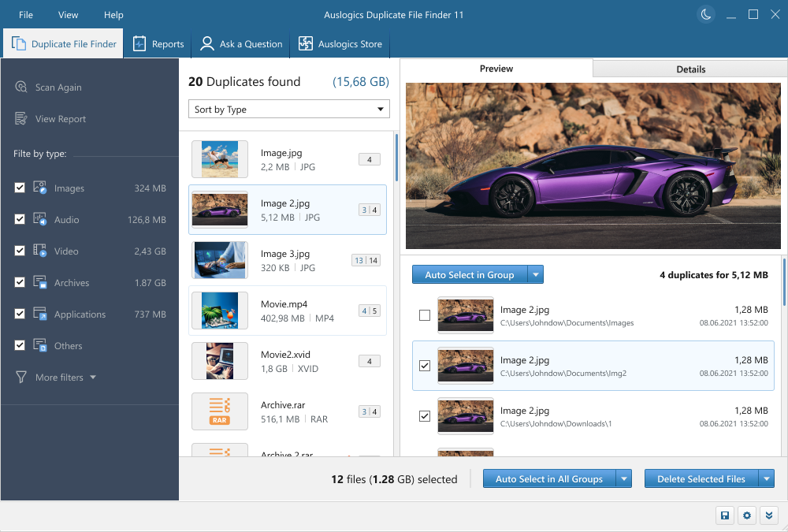Screen dimensions: 788x532
Task: Uncheck the Archives filter checkbox
Action: 20,282
